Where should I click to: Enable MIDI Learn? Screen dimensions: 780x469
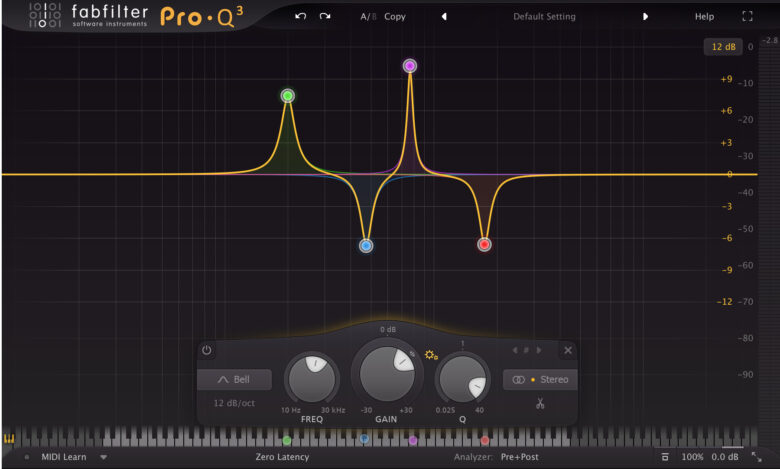pos(64,457)
